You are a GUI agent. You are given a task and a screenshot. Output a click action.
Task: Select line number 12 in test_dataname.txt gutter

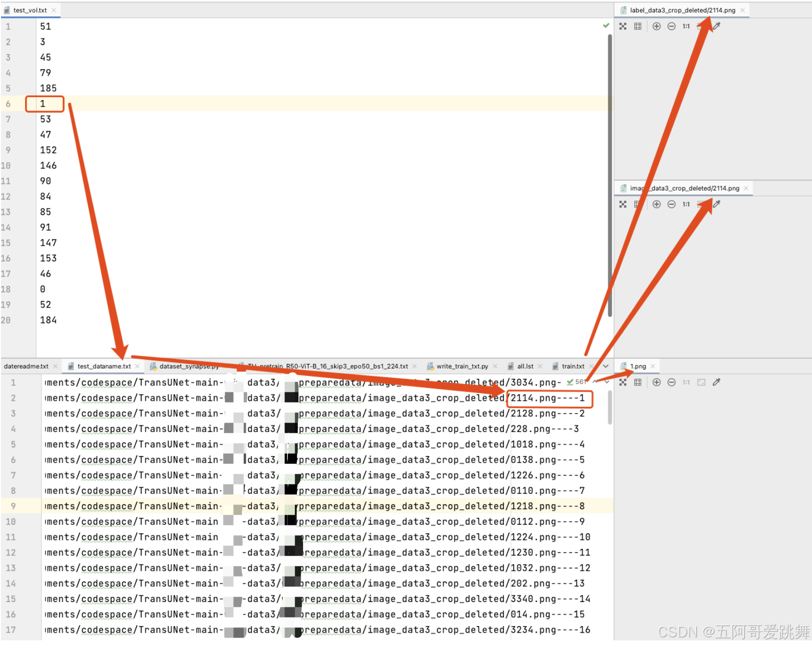coord(11,553)
